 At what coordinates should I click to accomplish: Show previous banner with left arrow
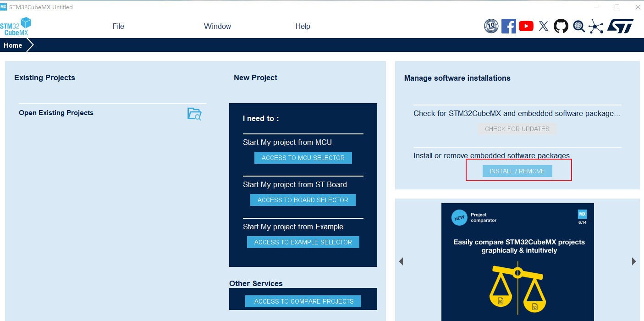401,261
